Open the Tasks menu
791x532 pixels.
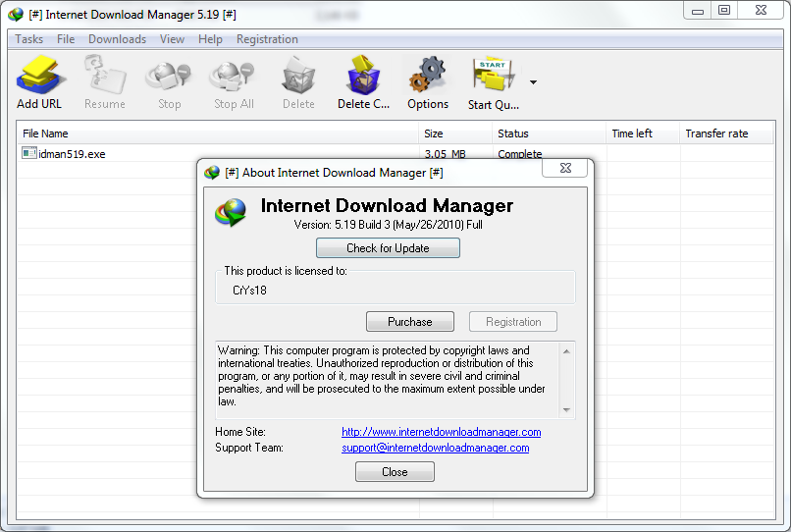click(x=28, y=39)
